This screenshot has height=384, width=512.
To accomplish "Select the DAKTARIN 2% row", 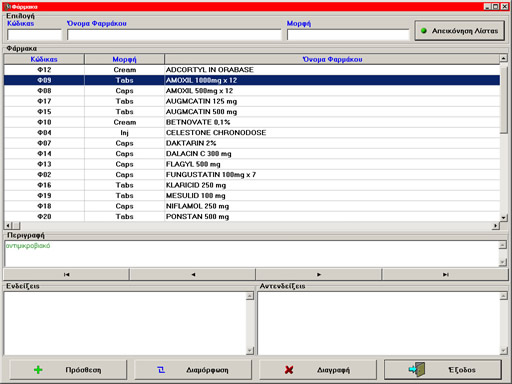I will (x=252, y=143).
